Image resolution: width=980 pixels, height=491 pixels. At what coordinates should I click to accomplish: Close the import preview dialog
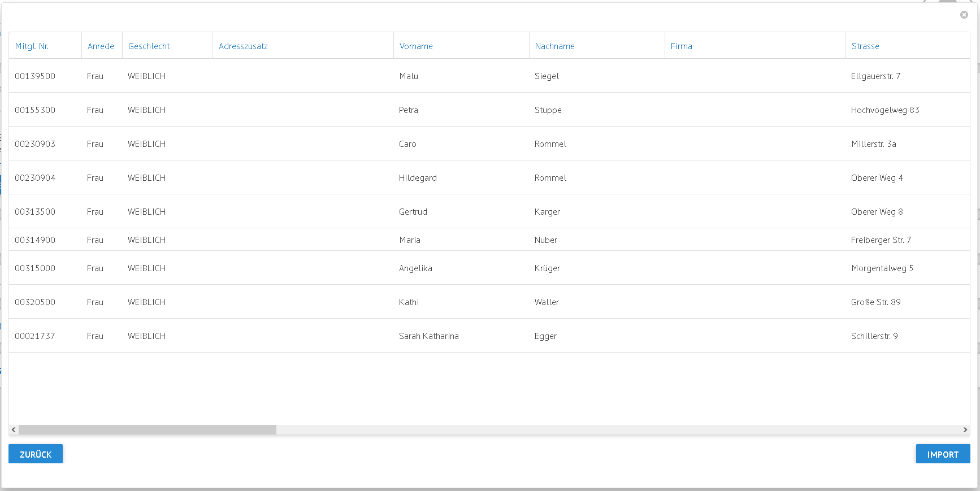964,15
